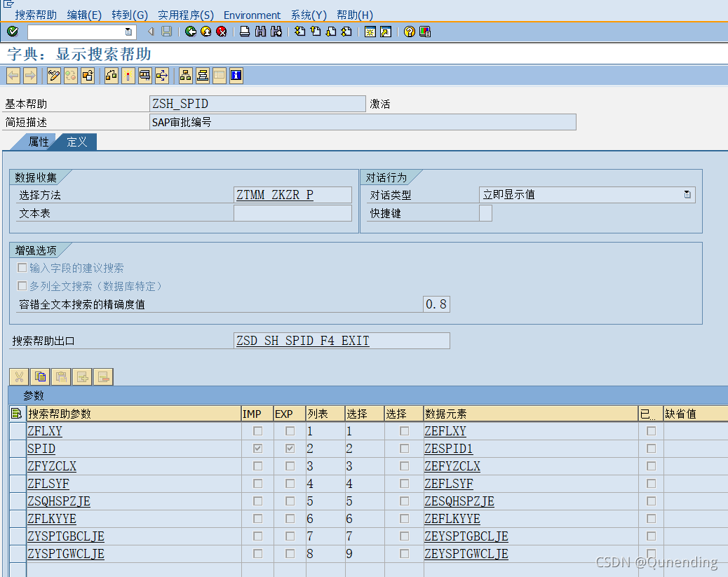The image size is (728, 577).
Task: Open 转到(G) menu
Action: click(130, 15)
